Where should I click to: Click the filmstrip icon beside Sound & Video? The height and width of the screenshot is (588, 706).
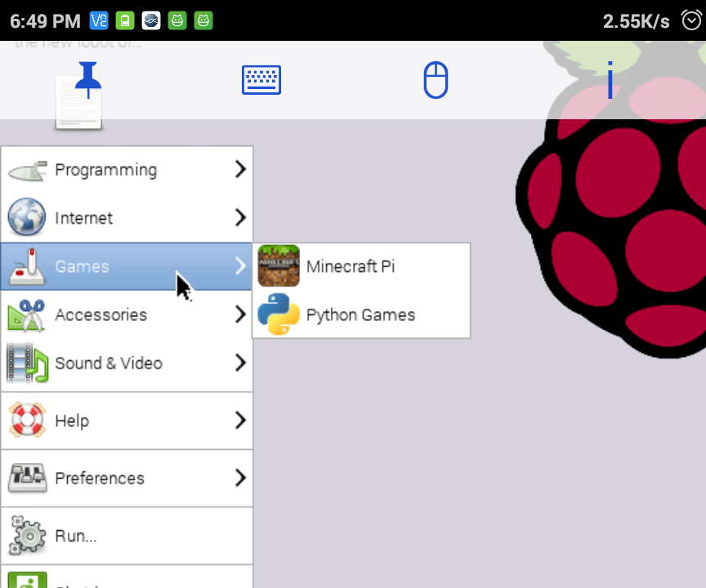(27, 363)
